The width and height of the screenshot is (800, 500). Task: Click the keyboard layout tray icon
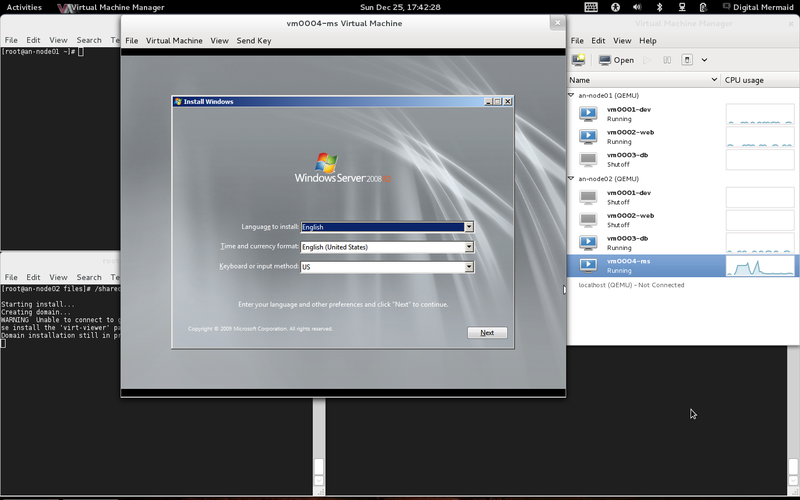[591, 7]
